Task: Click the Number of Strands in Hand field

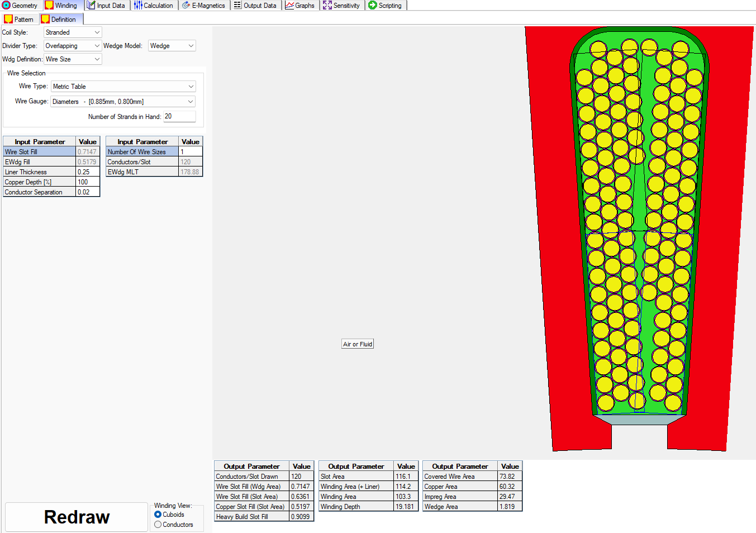Action: pyautogui.click(x=179, y=116)
